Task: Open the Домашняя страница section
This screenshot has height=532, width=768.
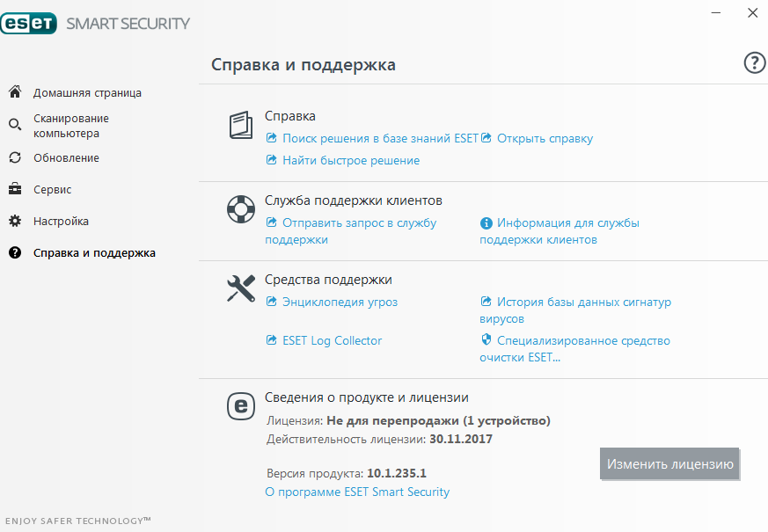Action: pos(87,92)
